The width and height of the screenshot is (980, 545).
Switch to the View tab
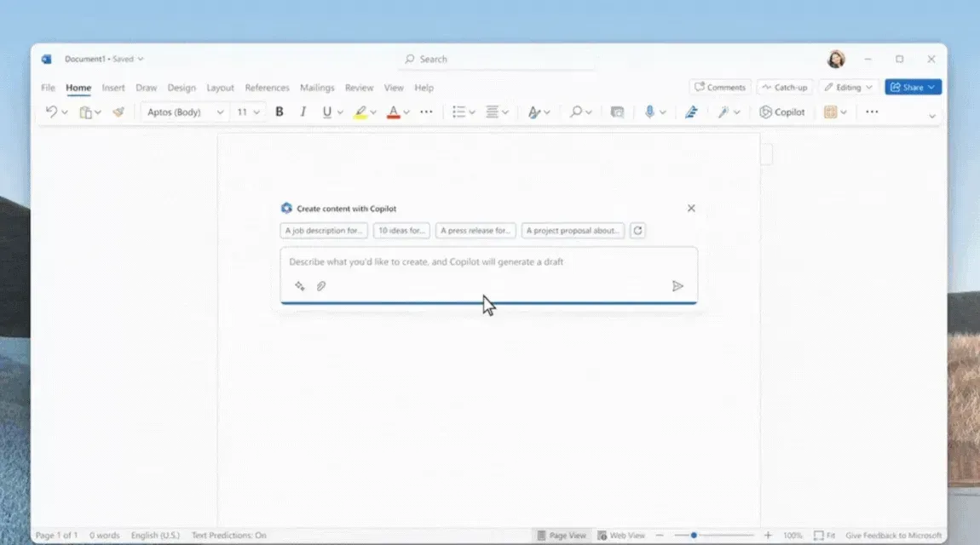pyautogui.click(x=394, y=88)
